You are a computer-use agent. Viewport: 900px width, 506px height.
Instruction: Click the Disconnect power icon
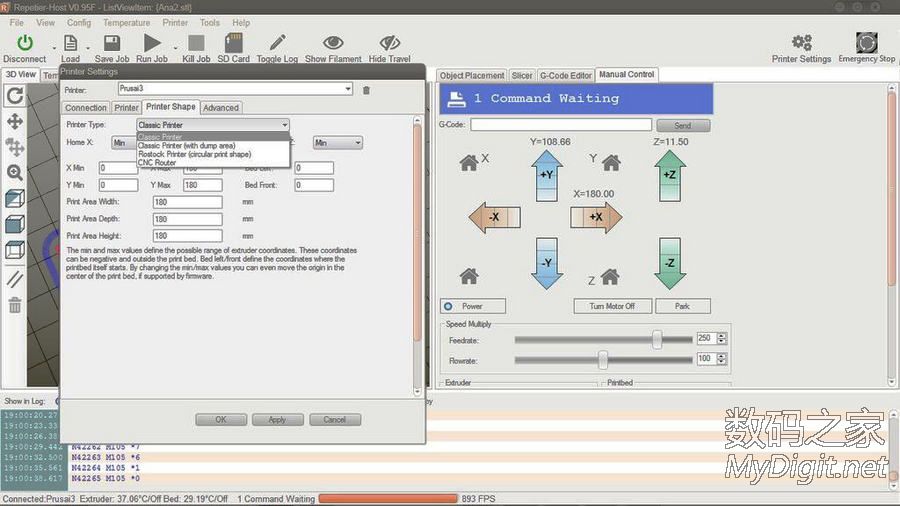(25, 43)
